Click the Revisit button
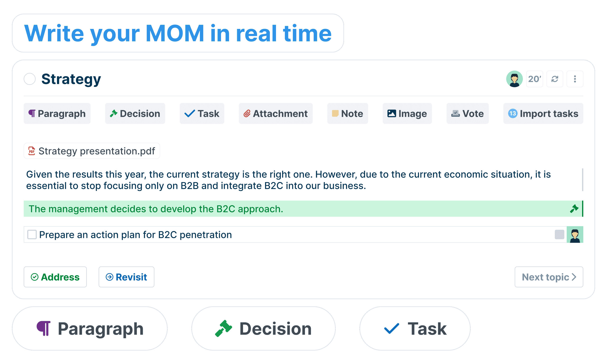This screenshot has width=607, height=364. coord(126,277)
